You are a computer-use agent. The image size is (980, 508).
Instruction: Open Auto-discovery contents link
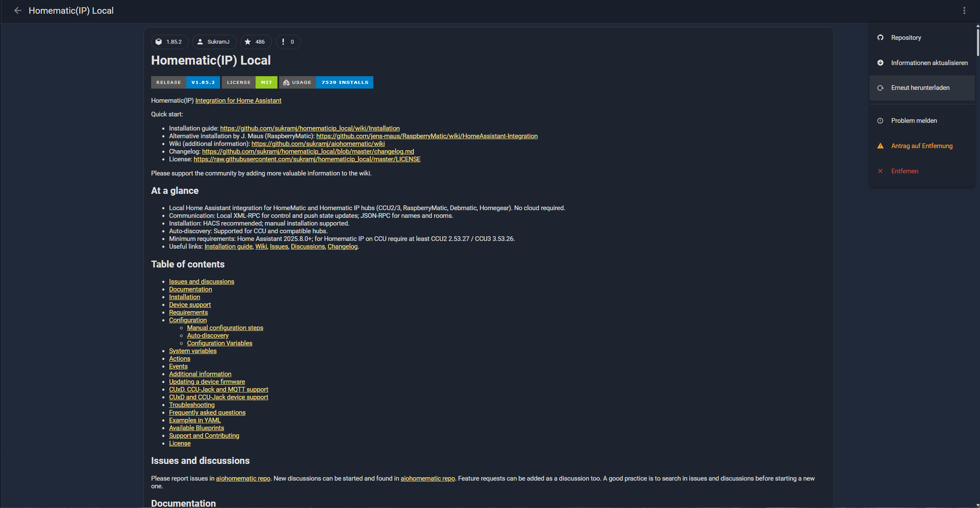point(208,336)
